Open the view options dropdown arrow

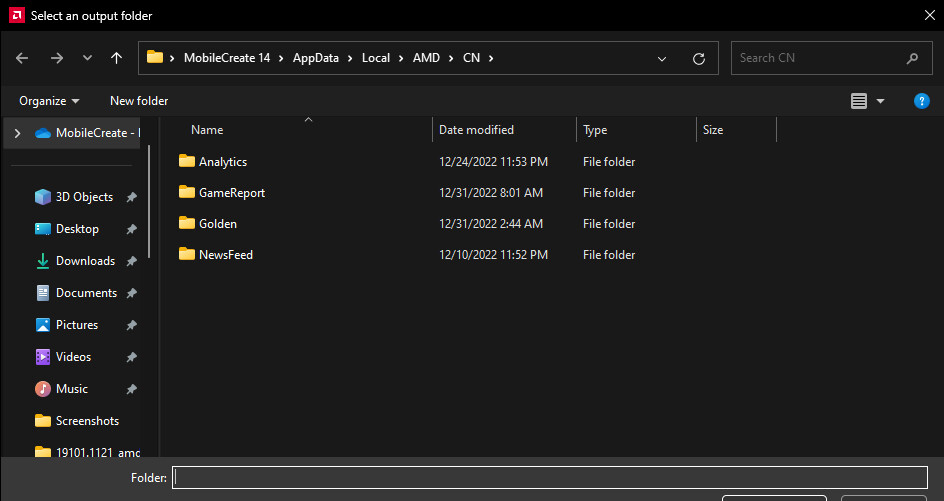tap(880, 101)
